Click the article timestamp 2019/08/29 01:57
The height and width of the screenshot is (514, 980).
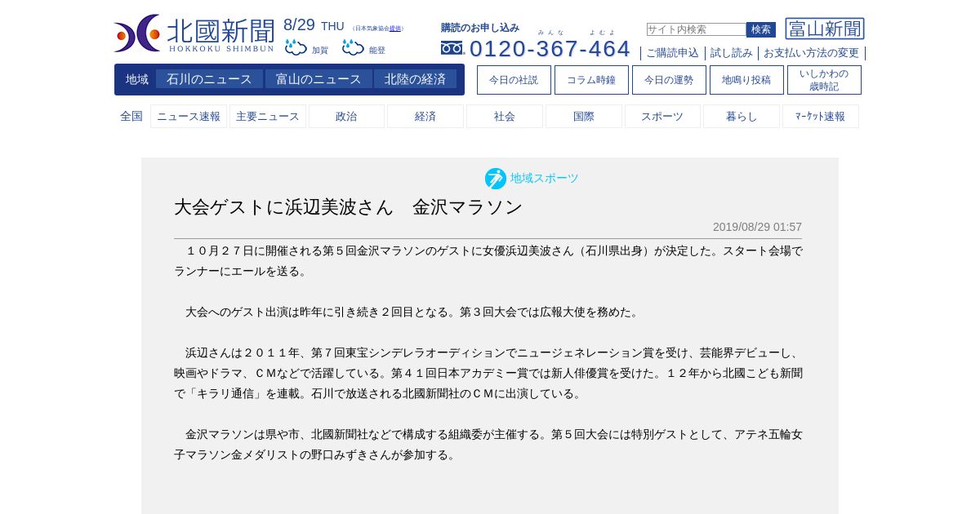point(757,227)
